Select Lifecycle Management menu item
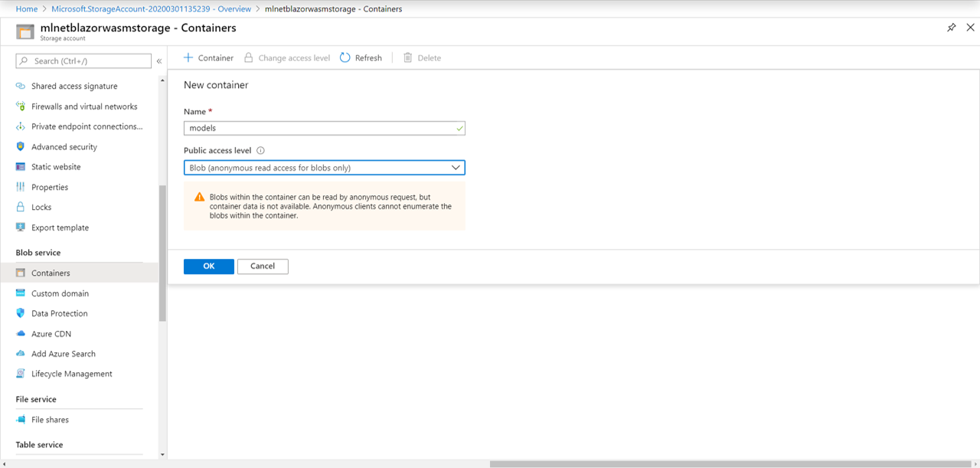This screenshot has width=980, height=468. [x=71, y=374]
